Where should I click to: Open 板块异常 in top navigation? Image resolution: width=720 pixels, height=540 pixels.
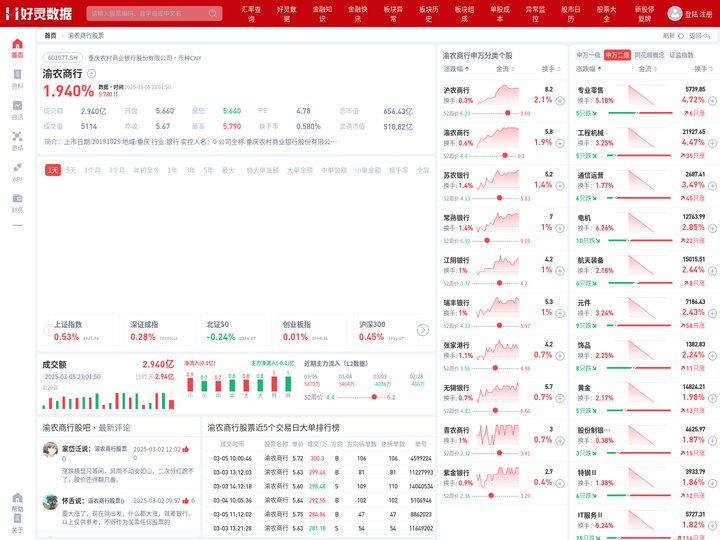[393, 13]
